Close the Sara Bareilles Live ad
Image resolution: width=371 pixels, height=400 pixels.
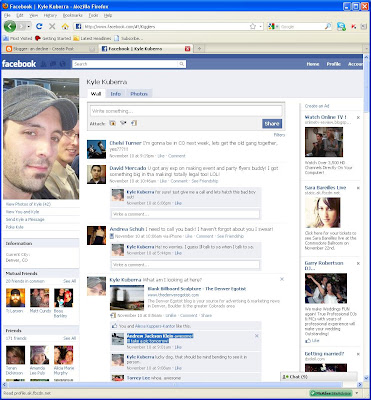(358, 188)
